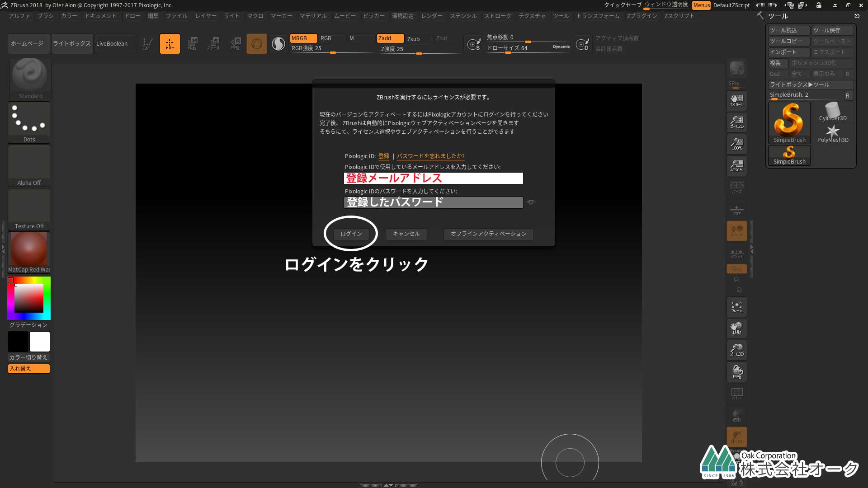This screenshot has width=868, height=488.
Task: Click the ログイン button
Action: click(351, 233)
